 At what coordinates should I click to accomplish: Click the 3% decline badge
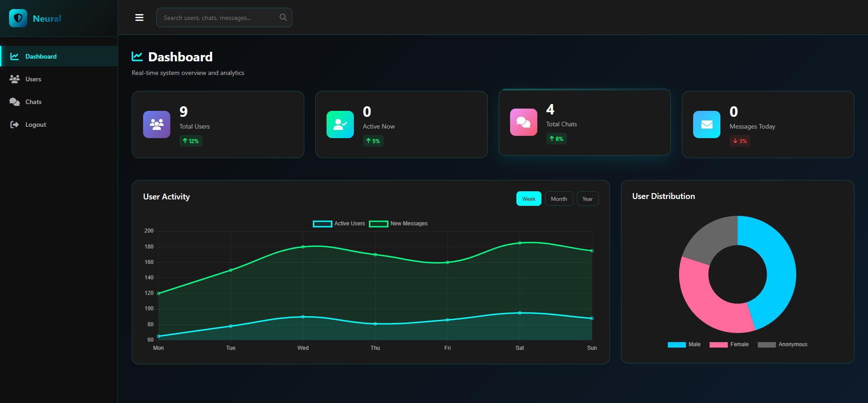pyautogui.click(x=740, y=141)
